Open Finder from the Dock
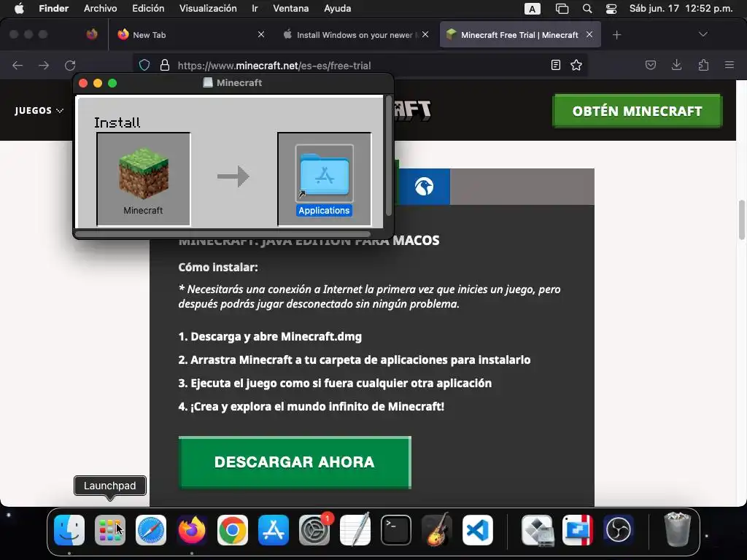This screenshot has height=560, width=747. tap(69, 530)
